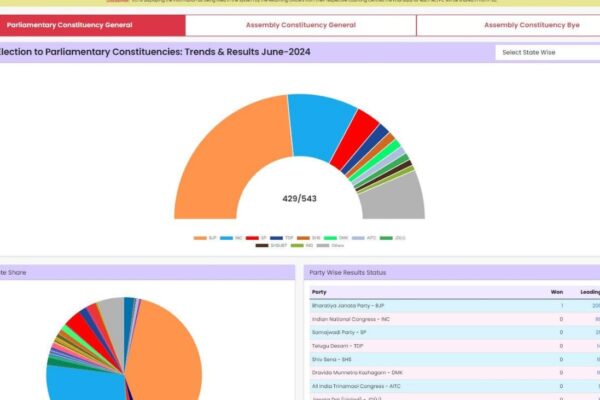The width and height of the screenshot is (600, 400).
Task: Toggle the BJP legend swatch
Action: tap(200, 238)
